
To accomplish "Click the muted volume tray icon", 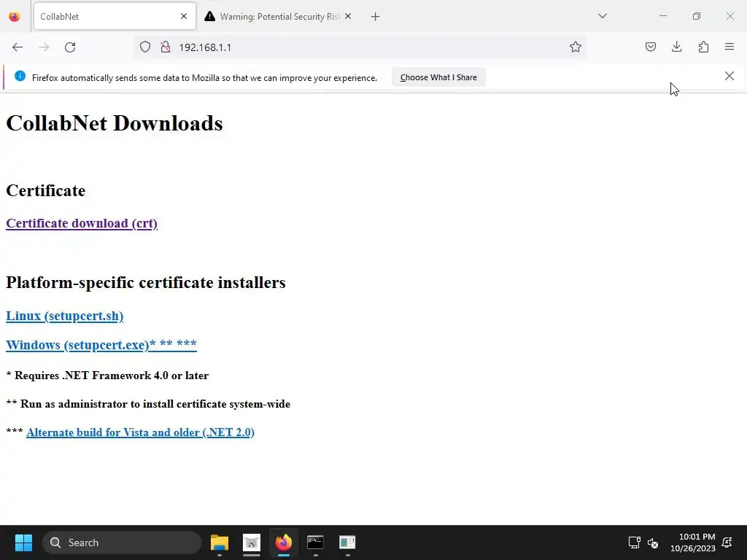I will 653,542.
